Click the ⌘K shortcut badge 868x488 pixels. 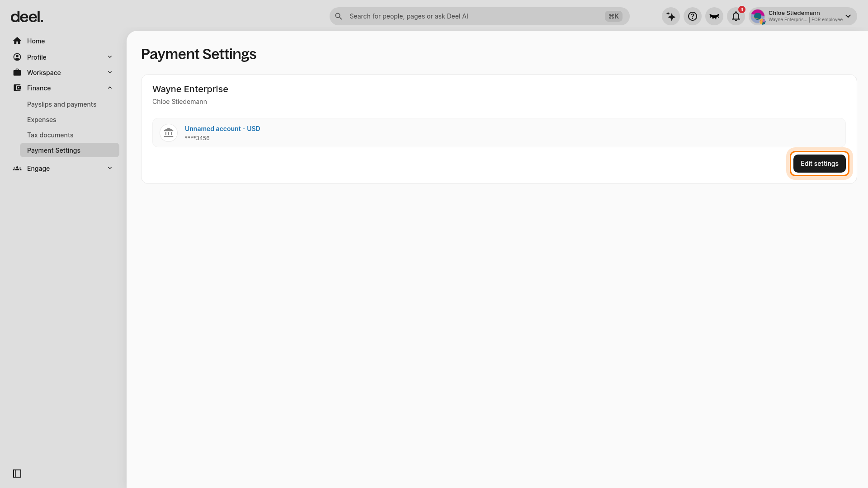click(x=613, y=16)
